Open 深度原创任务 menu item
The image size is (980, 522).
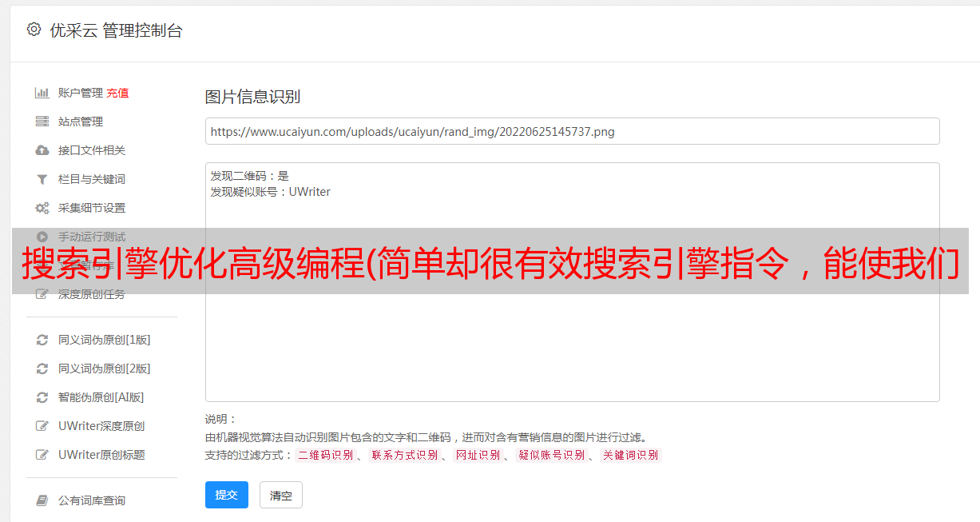coord(92,294)
